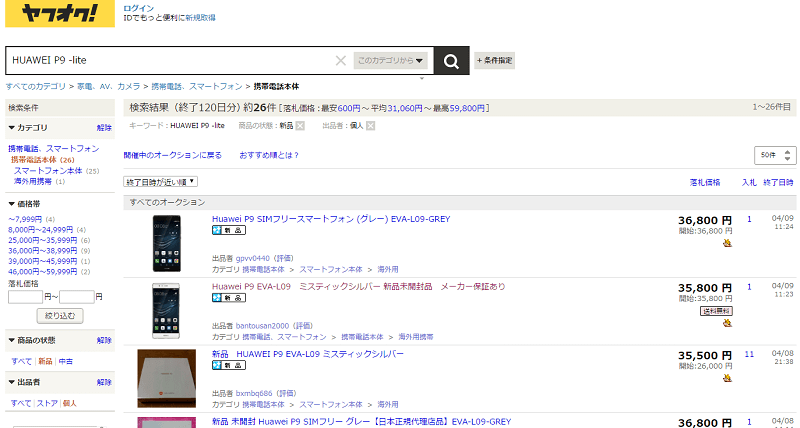Viewport: 800px width, 428px height.
Task: Collapse the カテゴリ section
Action: (28, 128)
